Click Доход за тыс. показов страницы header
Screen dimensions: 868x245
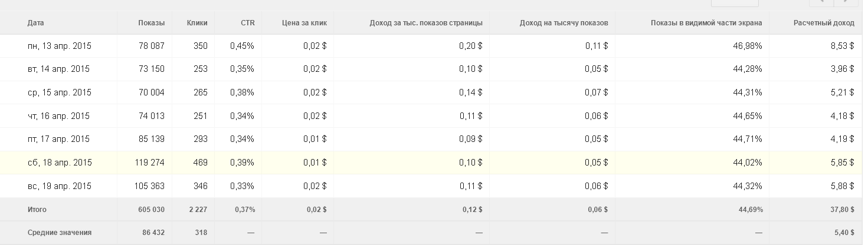point(426,23)
